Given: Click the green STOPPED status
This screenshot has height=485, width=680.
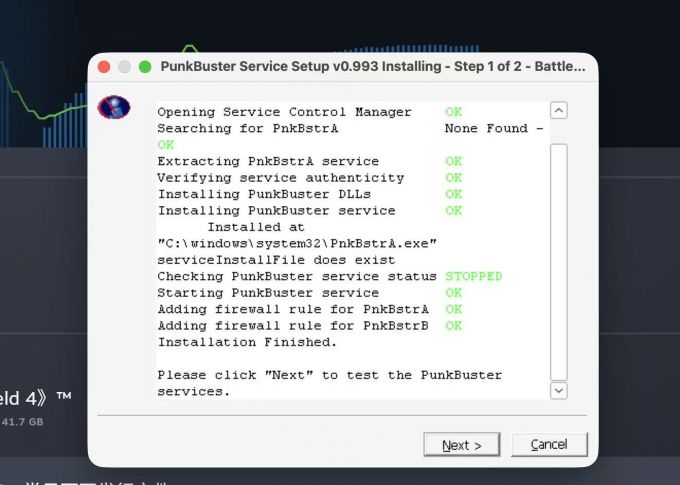Looking at the screenshot, I should click(x=474, y=277).
